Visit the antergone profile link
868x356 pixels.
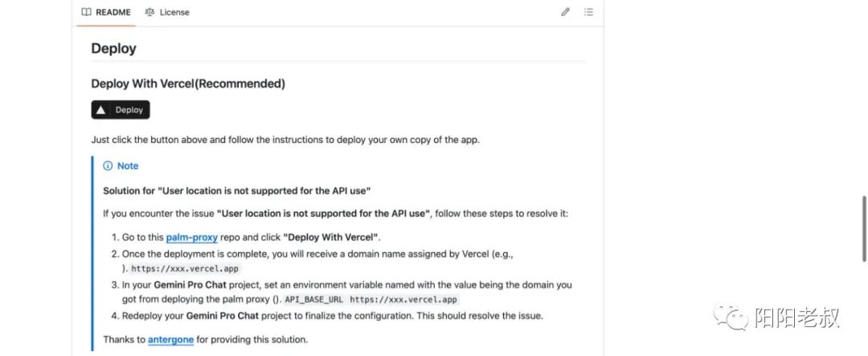(170, 340)
